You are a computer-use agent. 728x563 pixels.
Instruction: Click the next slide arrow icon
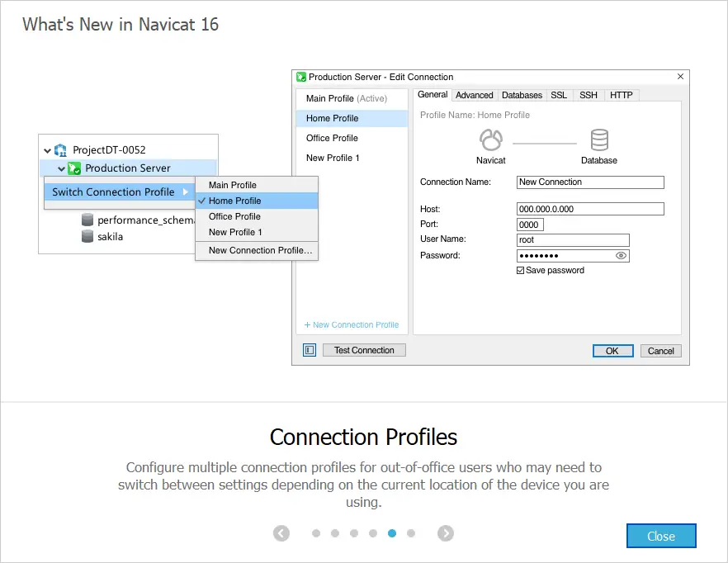pos(446,533)
